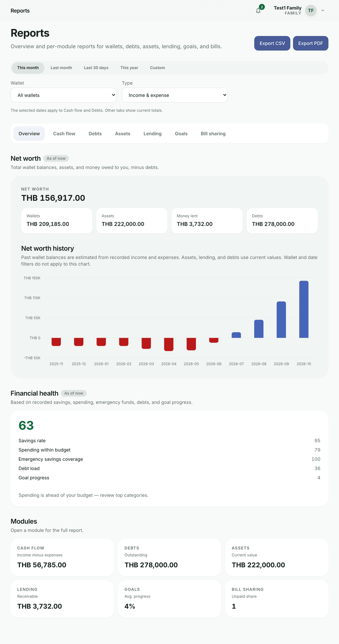Select the Last month range
Screen dimensions: 339x644
61,68
